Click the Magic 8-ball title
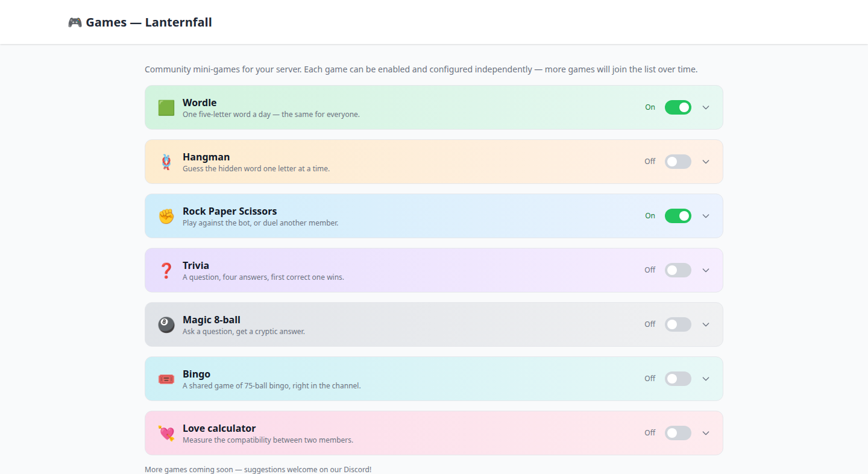 [212, 320]
